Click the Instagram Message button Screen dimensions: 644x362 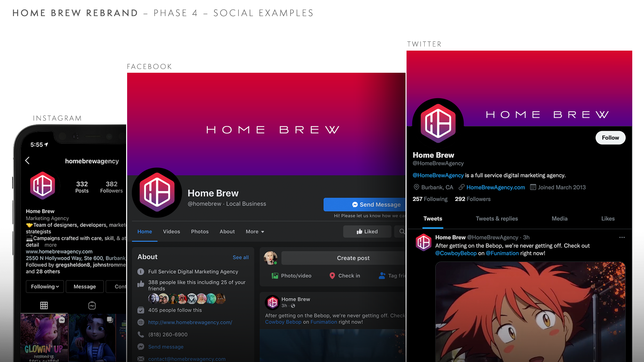pyautogui.click(x=85, y=287)
